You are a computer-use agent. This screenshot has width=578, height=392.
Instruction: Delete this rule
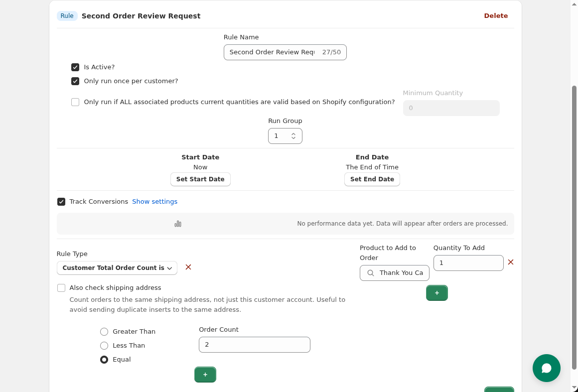[x=496, y=15]
